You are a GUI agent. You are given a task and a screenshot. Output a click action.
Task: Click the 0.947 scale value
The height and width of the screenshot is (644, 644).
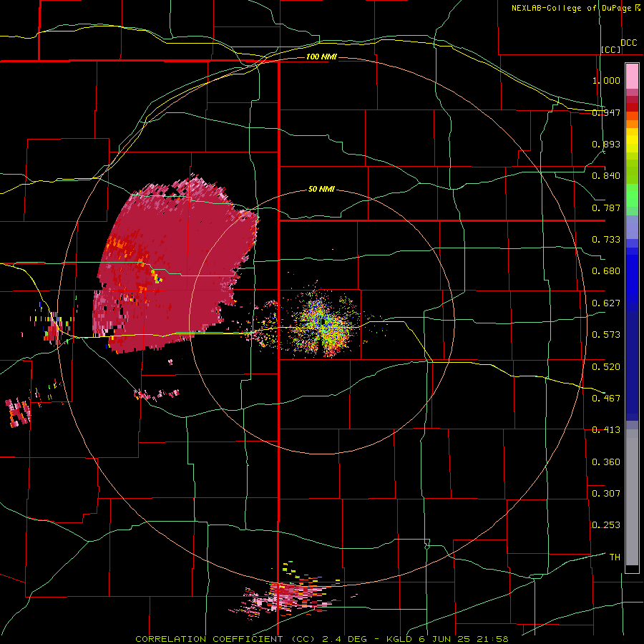[x=606, y=112]
